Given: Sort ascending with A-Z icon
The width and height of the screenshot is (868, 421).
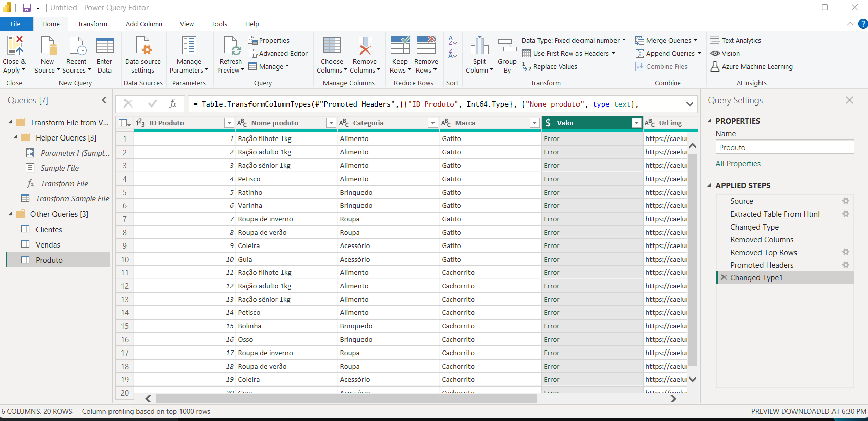Looking at the screenshot, I should click(x=453, y=40).
